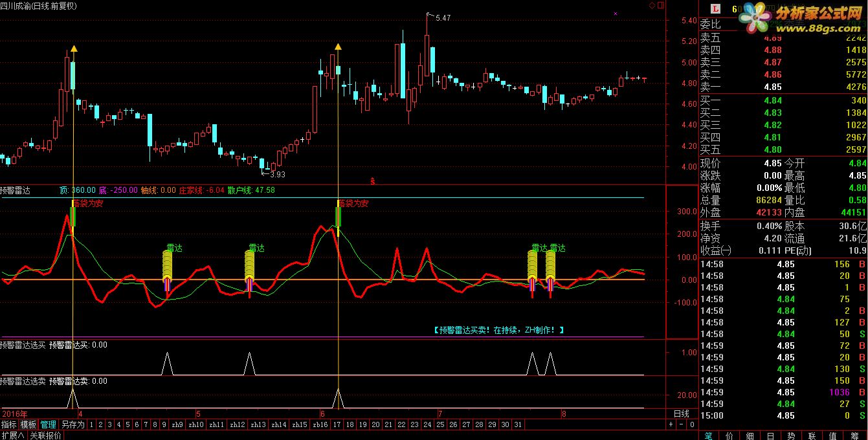Click the red diamond icon above the chart

coord(652,5)
